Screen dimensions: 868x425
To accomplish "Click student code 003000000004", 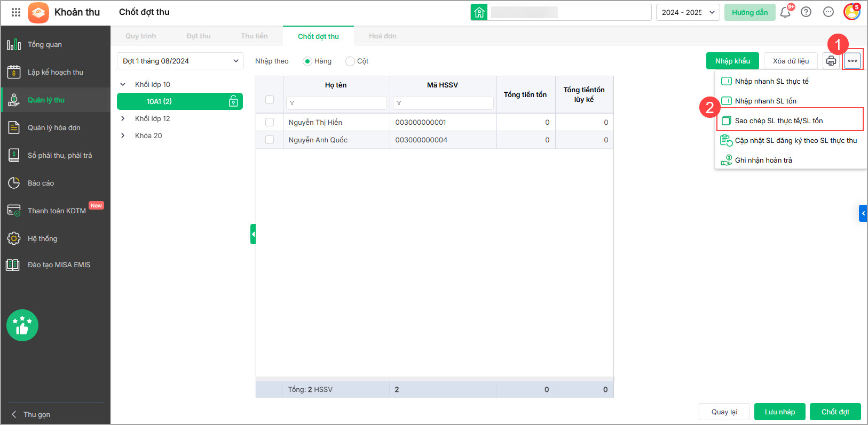I will click(421, 140).
